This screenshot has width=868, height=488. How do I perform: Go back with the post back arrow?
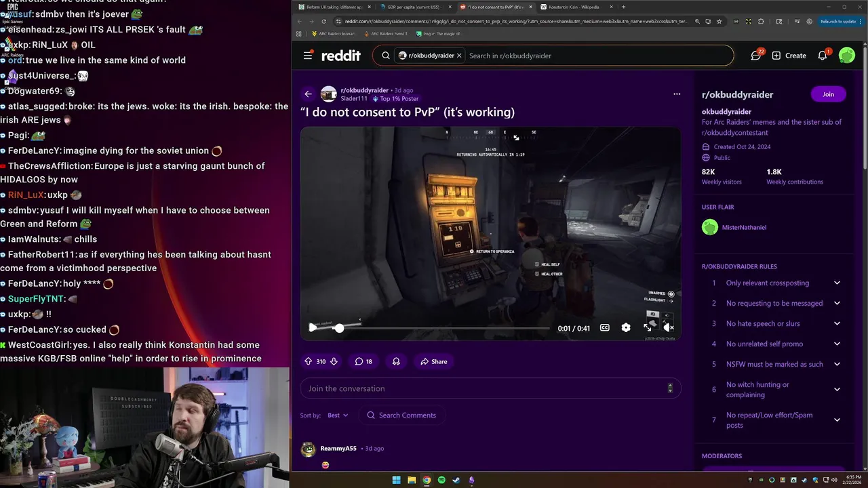click(x=308, y=94)
